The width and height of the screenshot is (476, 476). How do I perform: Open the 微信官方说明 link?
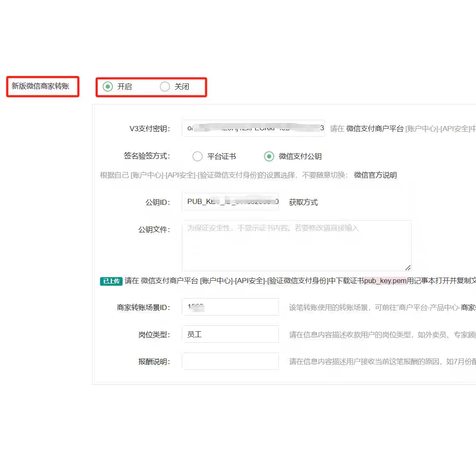pyautogui.click(x=375, y=175)
